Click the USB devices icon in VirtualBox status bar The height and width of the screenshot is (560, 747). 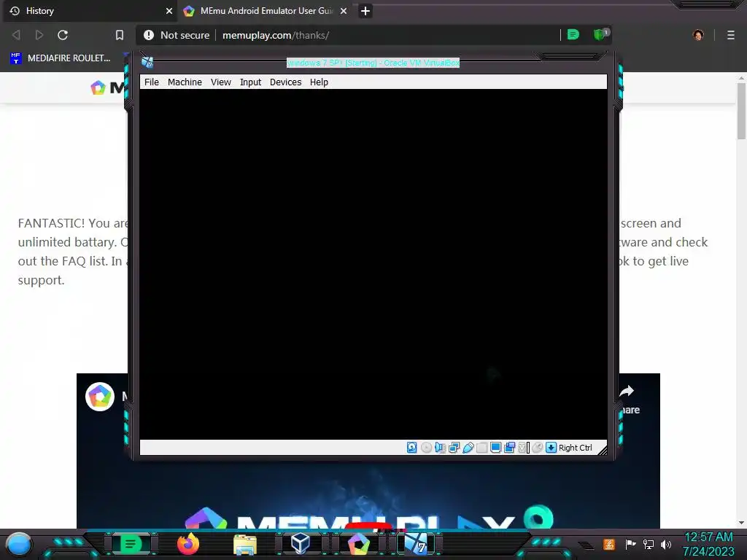coord(468,448)
